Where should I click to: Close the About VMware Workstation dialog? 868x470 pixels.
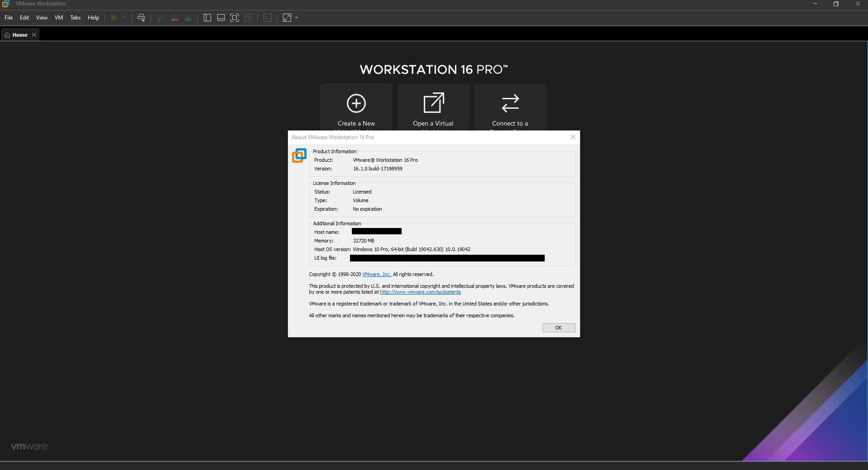click(x=573, y=137)
